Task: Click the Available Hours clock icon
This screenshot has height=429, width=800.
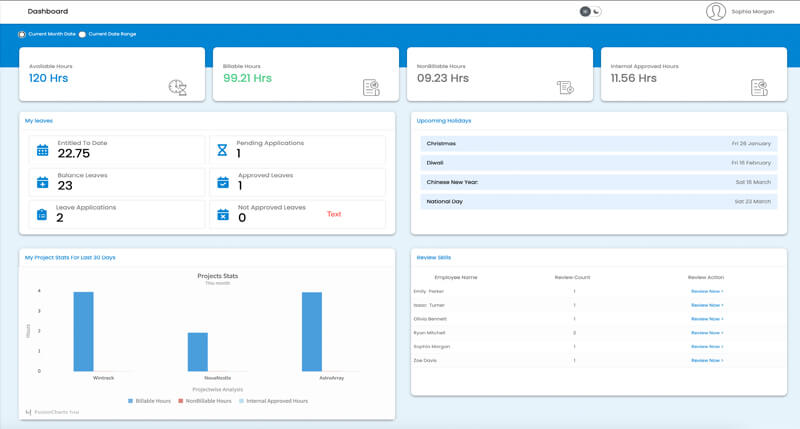Action: (177, 87)
